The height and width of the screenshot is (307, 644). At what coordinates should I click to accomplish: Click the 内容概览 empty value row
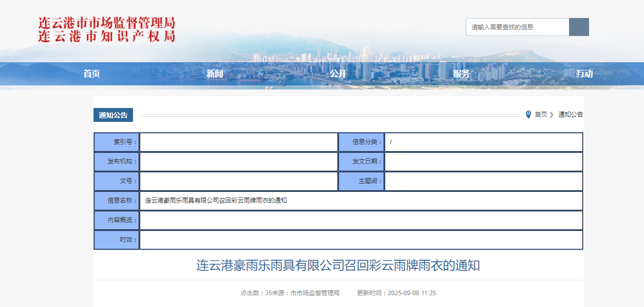click(x=361, y=220)
